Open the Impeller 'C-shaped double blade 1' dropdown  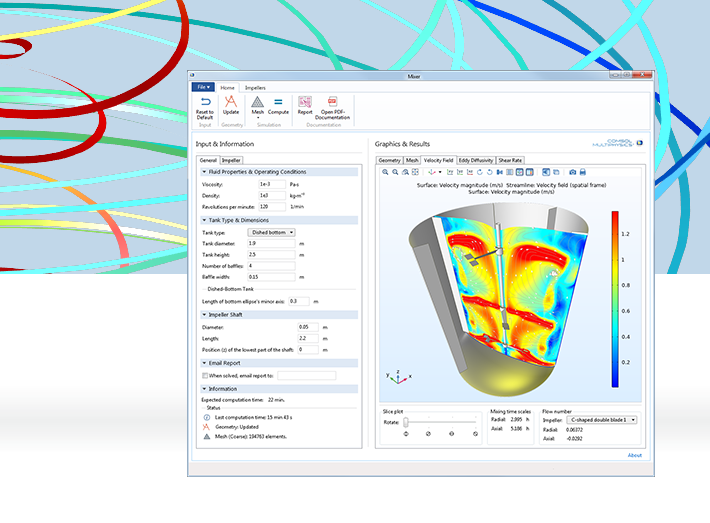(602, 420)
